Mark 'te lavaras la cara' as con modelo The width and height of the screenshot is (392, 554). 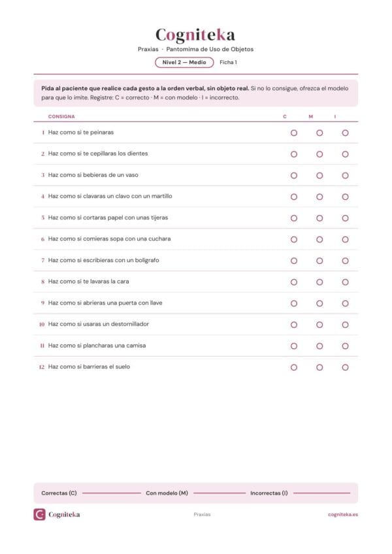point(319,282)
